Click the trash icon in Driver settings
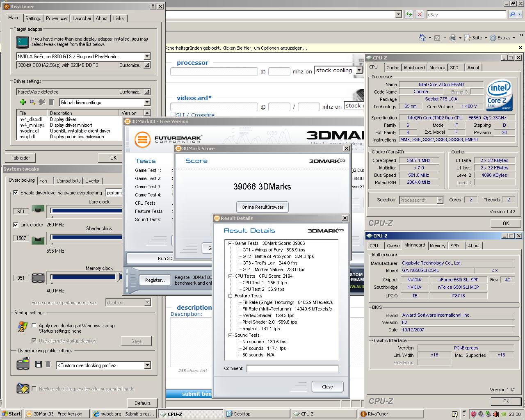This screenshot has height=420, width=525. point(51,102)
